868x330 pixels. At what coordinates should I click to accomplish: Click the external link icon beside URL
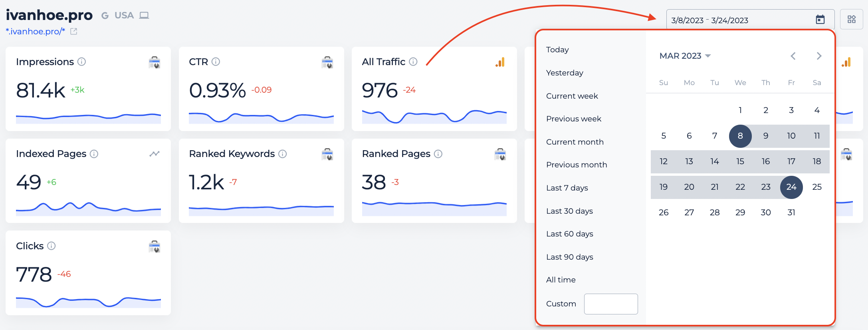(x=73, y=31)
